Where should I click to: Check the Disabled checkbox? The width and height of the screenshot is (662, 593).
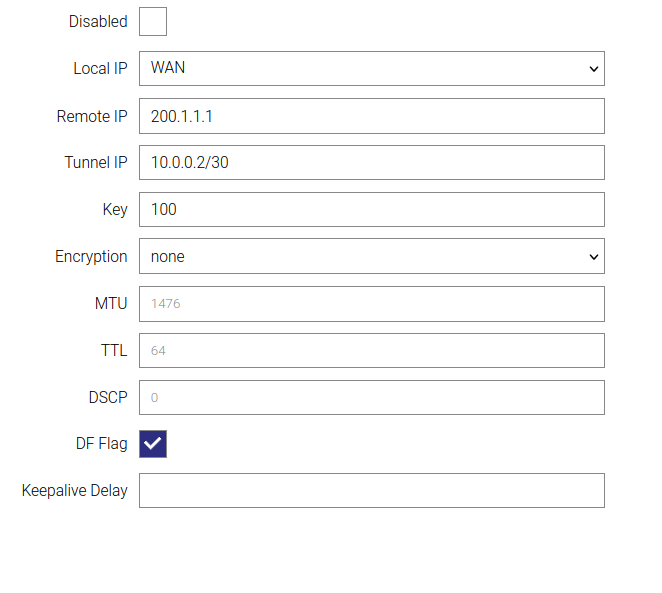(x=153, y=21)
